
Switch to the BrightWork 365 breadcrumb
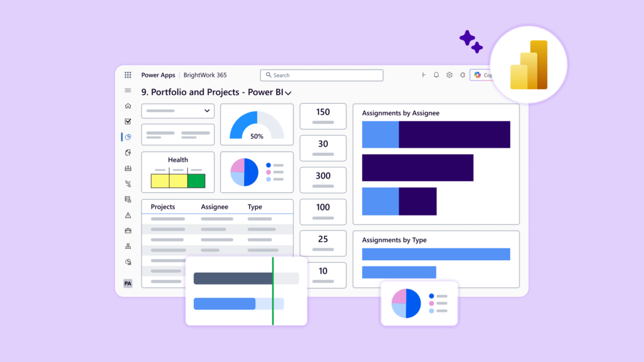click(x=204, y=75)
